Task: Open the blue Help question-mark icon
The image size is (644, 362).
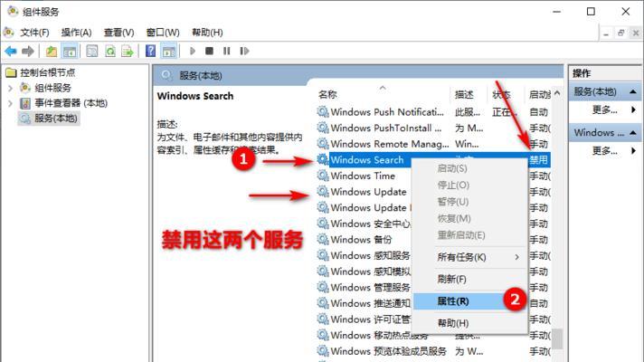Action: click(x=151, y=52)
